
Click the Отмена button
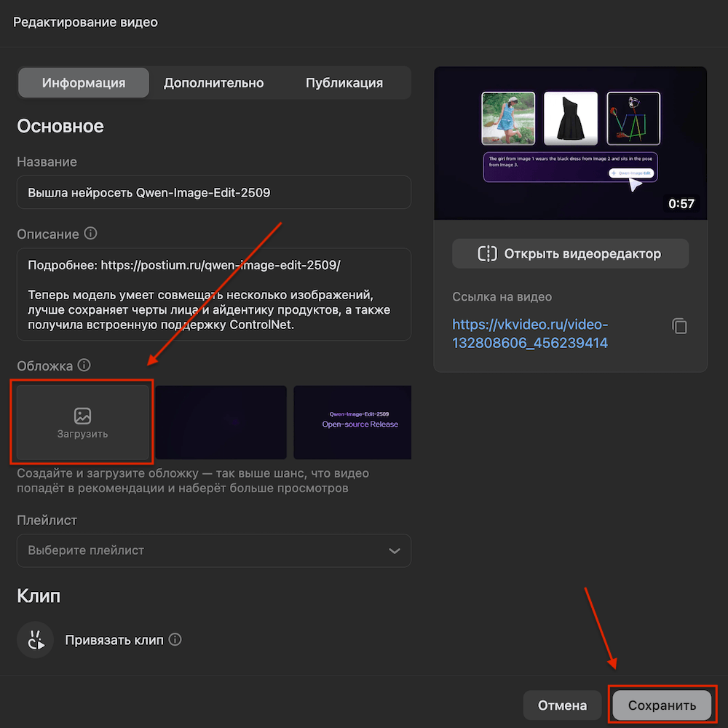pyautogui.click(x=562, y=705)
